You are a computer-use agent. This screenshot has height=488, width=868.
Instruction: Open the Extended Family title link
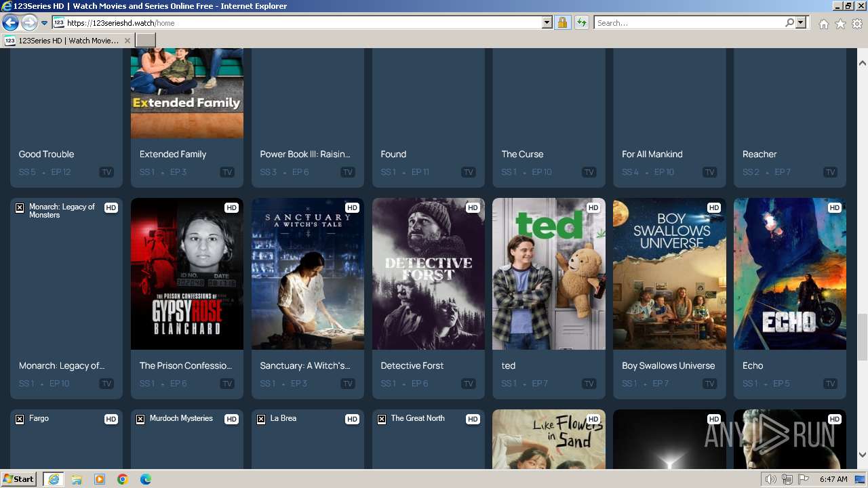(173, 154)
